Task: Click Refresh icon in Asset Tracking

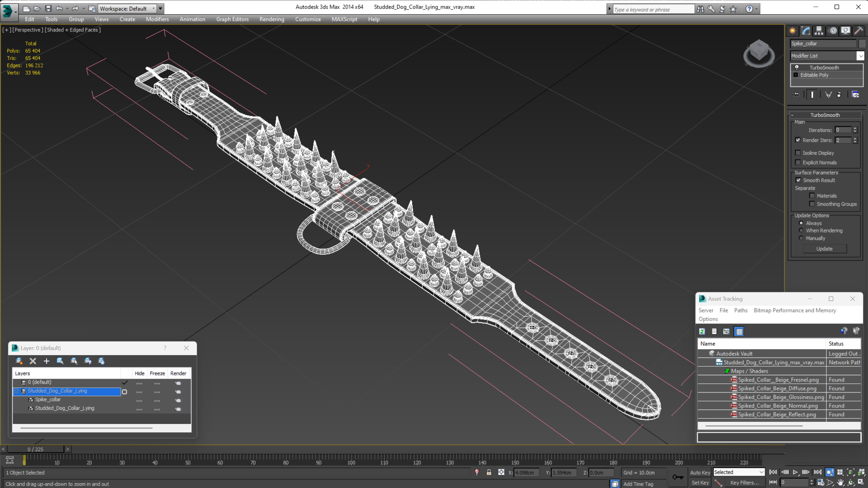Action: tap(702, 331)
